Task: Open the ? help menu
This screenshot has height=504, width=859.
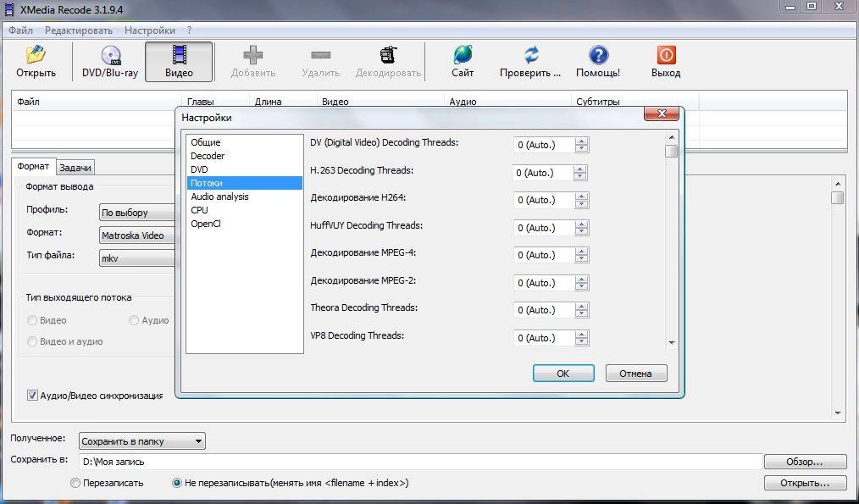Action: (189, 30)
